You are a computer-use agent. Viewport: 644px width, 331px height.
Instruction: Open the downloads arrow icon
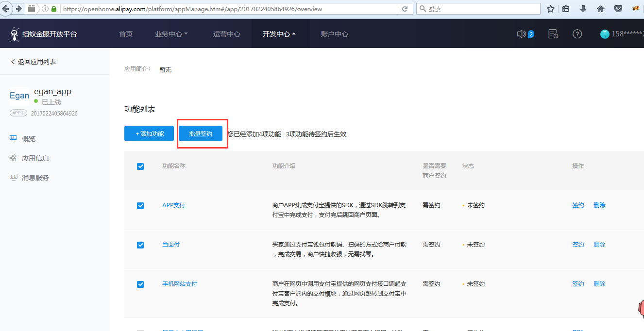(x=583, y=9)
